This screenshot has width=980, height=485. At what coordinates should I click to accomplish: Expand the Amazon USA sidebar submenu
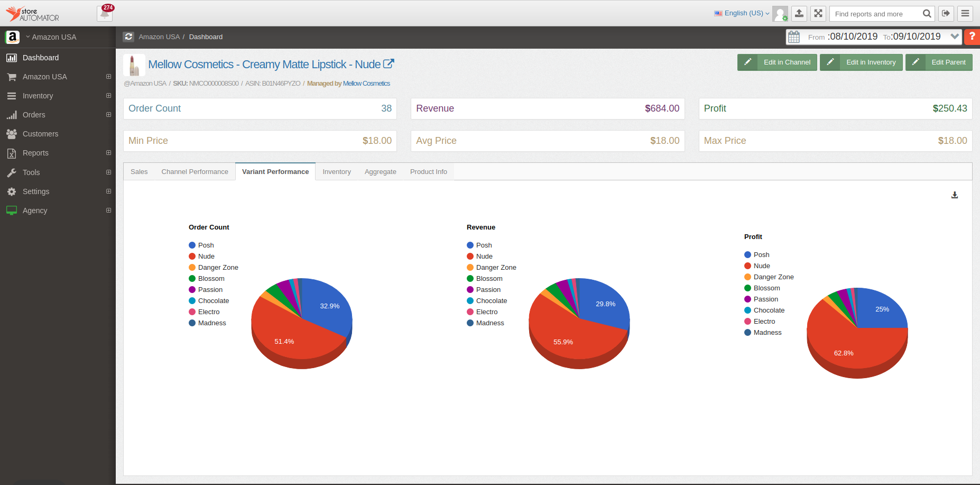tap(108, 77)
